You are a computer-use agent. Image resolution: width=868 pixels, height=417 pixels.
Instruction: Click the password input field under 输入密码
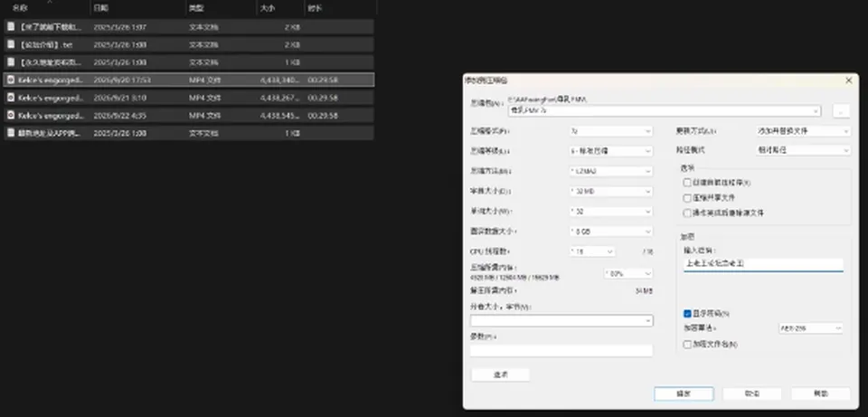click(763, 264)
